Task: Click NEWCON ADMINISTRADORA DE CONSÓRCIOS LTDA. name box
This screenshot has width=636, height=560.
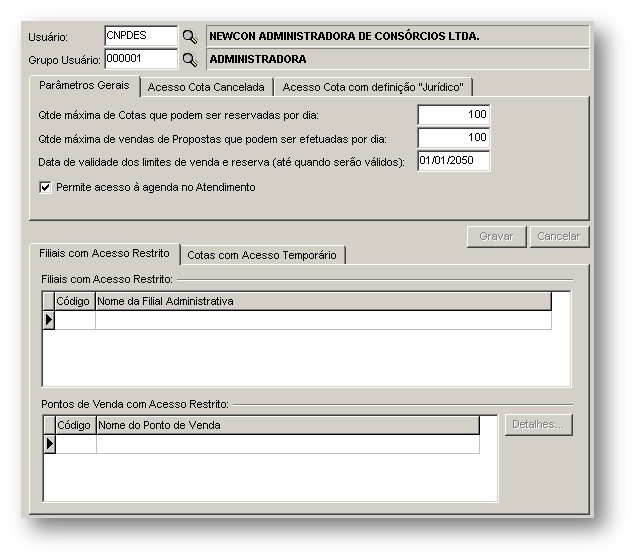Action: point(398,36)
